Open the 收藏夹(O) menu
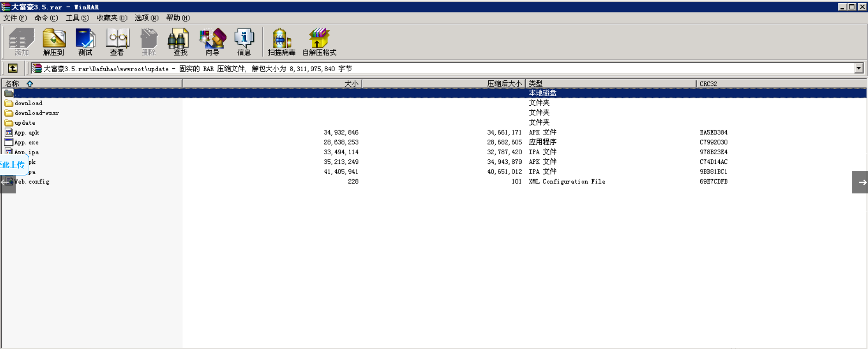Screen dimensions: 868x349 112,18
